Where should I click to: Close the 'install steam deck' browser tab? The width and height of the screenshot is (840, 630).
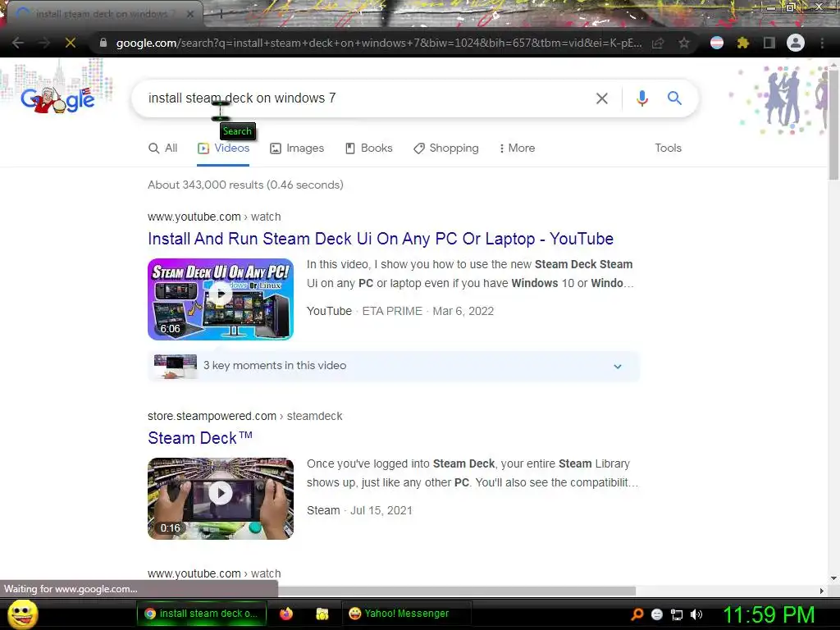tap(190, 15)
